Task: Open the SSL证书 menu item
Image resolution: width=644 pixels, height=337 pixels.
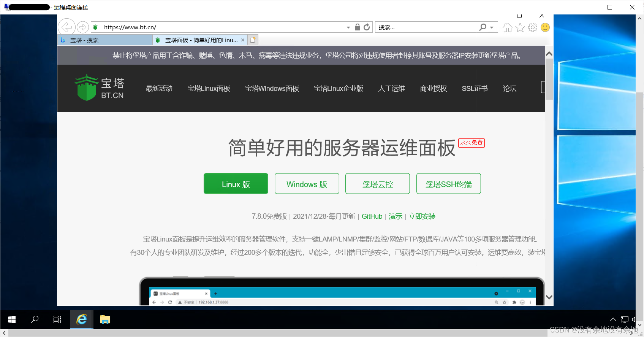Action: [x=475, y=89]
